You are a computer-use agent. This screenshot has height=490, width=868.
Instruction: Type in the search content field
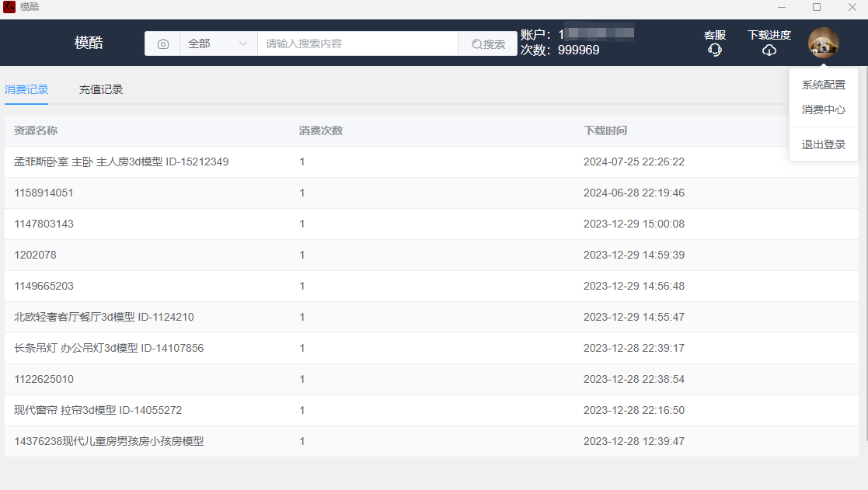click(x=357, y=44)
